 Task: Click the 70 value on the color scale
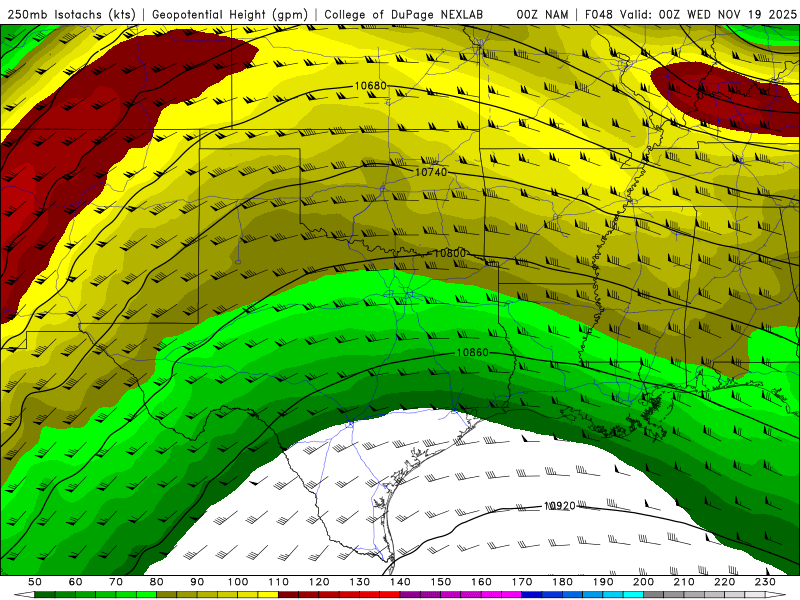pyautogui.click(x=116, y=582)
